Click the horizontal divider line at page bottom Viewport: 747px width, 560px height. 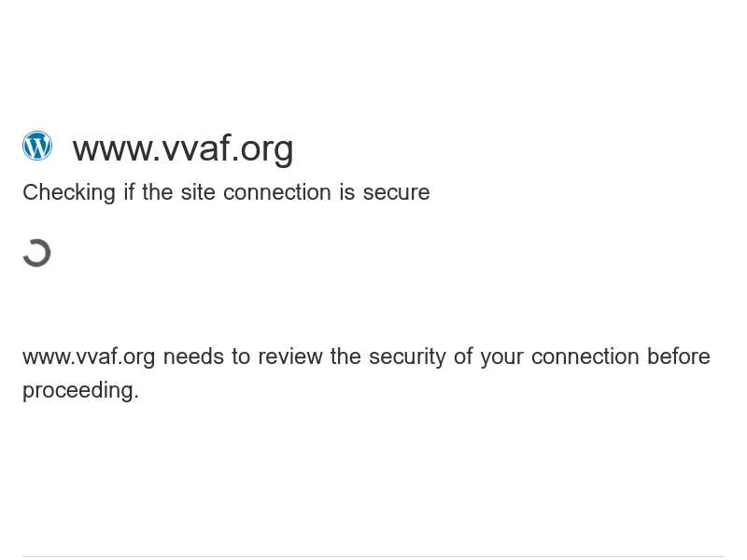pos(373,556)
